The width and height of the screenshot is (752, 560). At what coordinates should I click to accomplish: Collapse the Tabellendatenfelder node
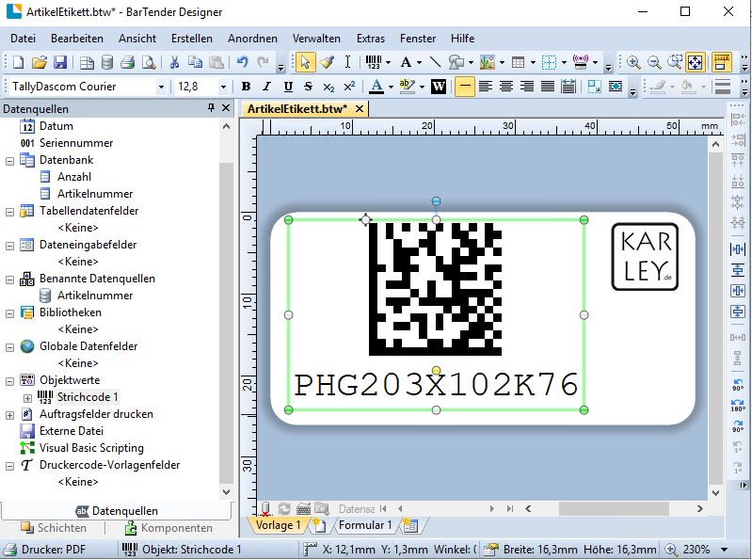click(9, 212)
